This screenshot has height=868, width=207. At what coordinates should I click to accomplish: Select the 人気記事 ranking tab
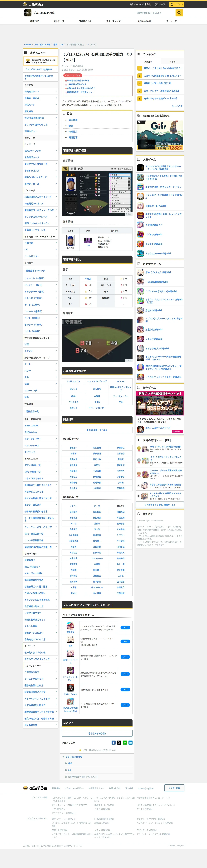click(x=148, y=62)
